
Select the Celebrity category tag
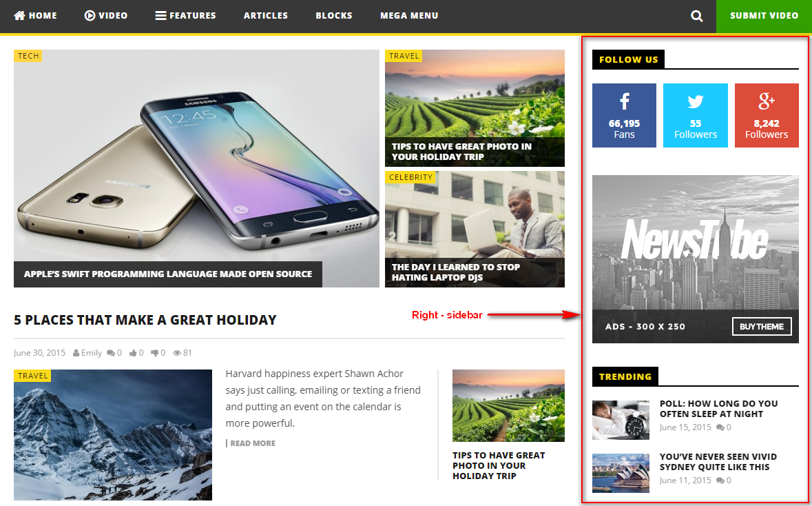tap(410, 177)
